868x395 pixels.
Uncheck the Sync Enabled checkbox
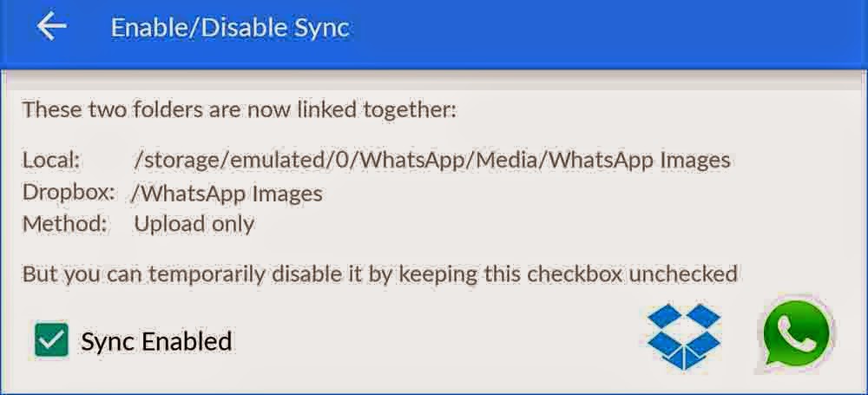pos(51,339)
